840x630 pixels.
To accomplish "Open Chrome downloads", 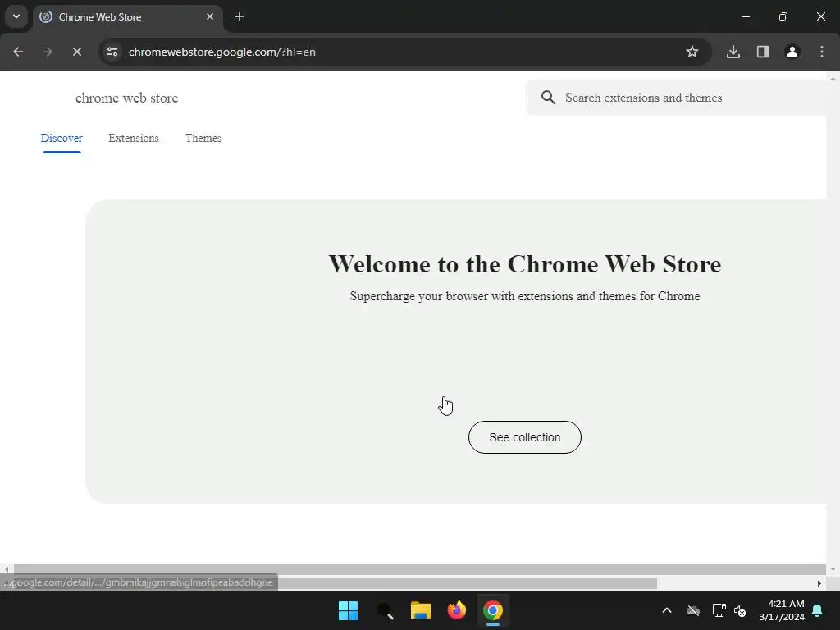I will (x=733, y=52).
